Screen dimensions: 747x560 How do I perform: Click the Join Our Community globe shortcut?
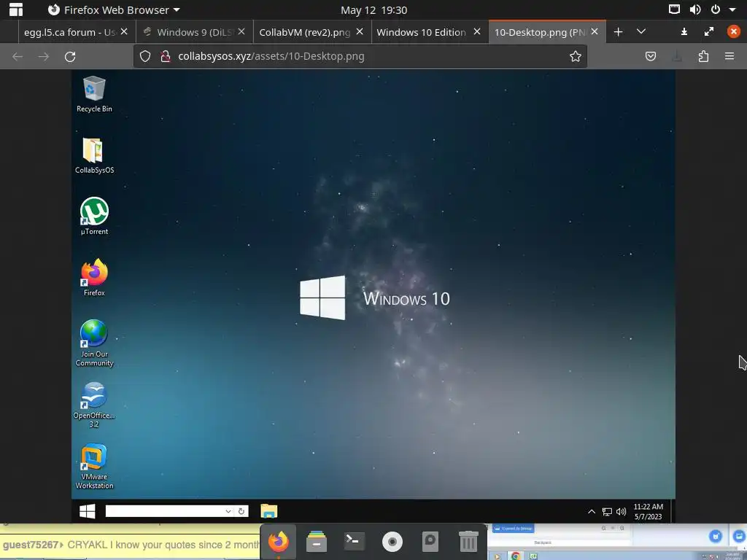click(x=94, y=343)
